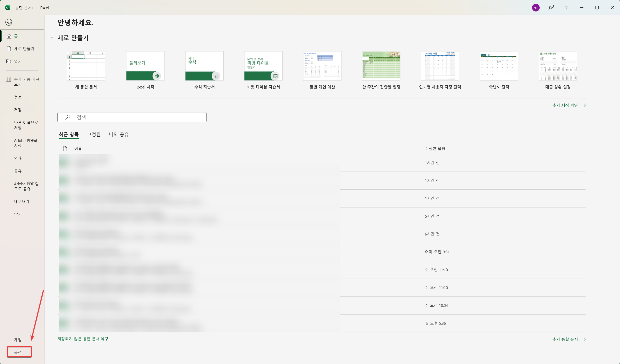620x364 pixels.
Task: Open the feedback person icon in title bar
Action: click(551, 8)
